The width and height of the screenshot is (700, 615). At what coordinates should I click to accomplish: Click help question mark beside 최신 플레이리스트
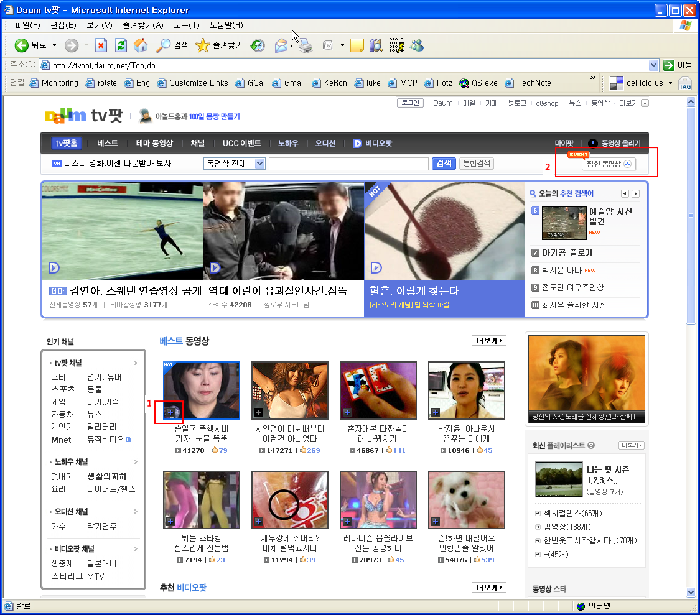pyautogui.click(x=591, y=445)
